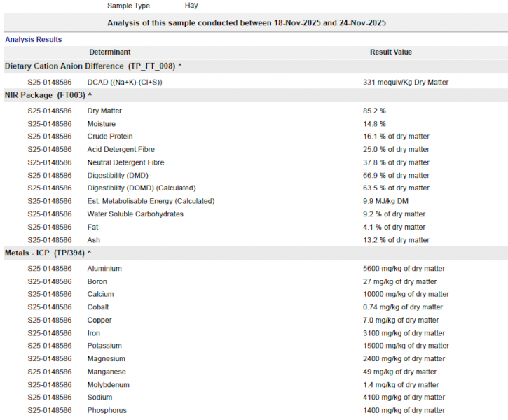Click the Determinant column header

(109, 52)
